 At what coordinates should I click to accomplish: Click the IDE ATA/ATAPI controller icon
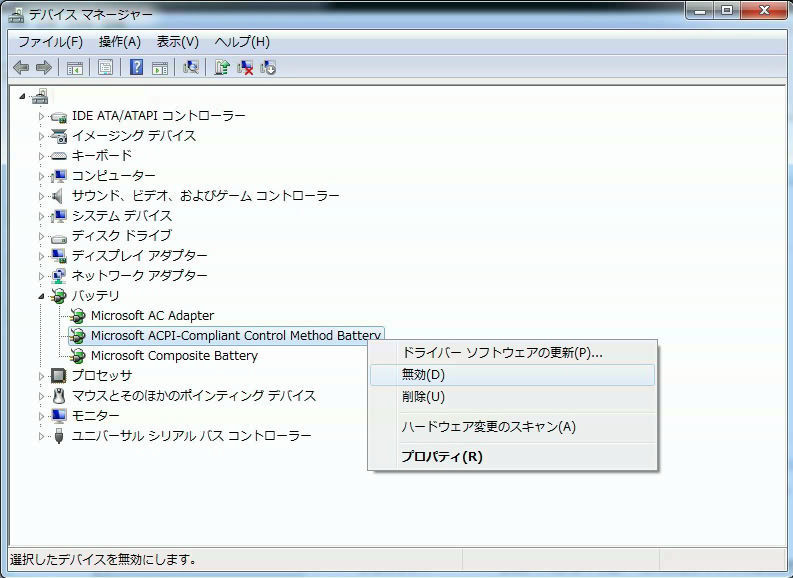(x=59, y=117)
